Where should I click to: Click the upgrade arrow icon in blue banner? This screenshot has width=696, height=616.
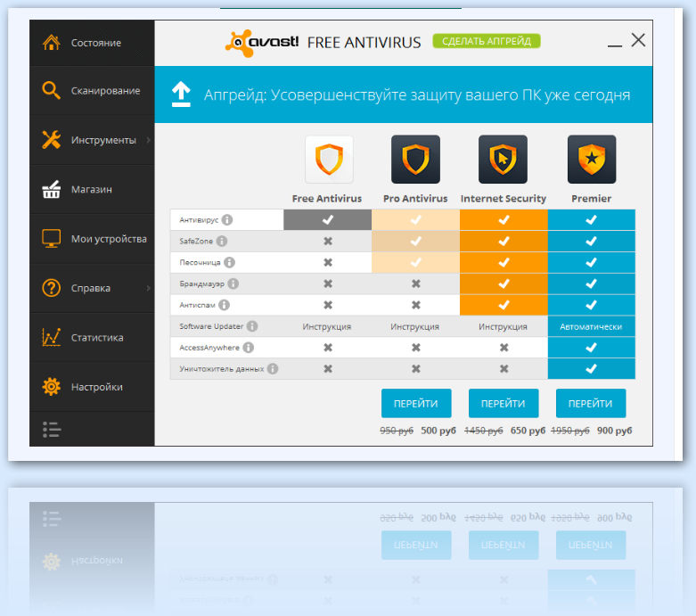[x=181, y=94]
